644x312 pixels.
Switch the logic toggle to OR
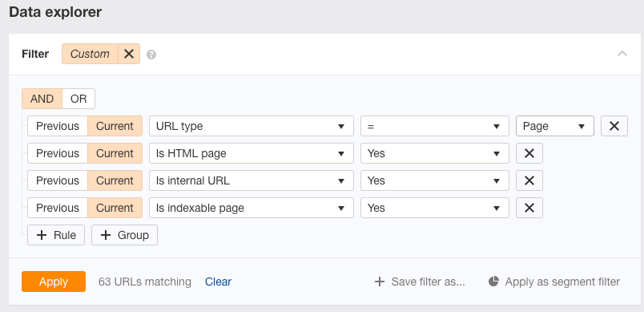(78, 99)
